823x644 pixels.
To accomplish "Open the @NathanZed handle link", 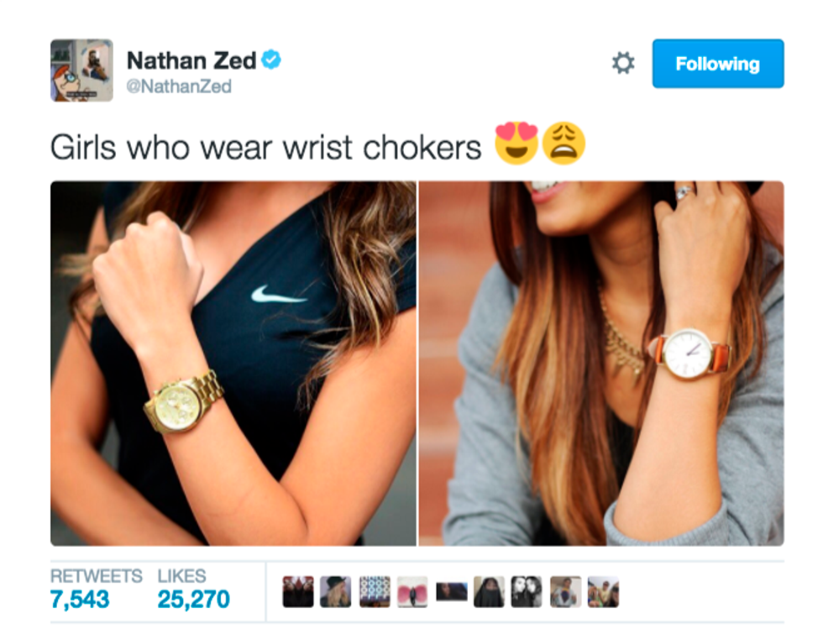I will tap(179, 86).
